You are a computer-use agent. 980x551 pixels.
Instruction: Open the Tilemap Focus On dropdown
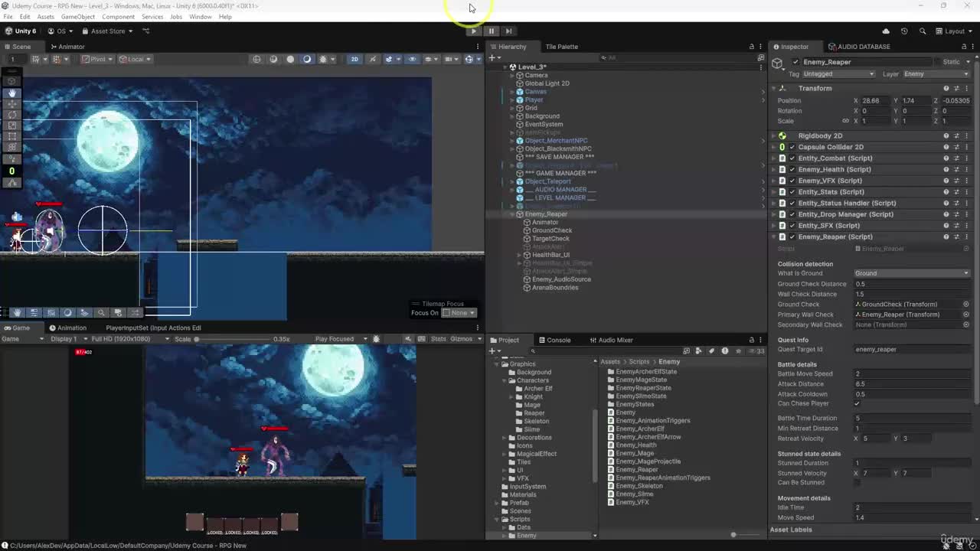(459, 312)
